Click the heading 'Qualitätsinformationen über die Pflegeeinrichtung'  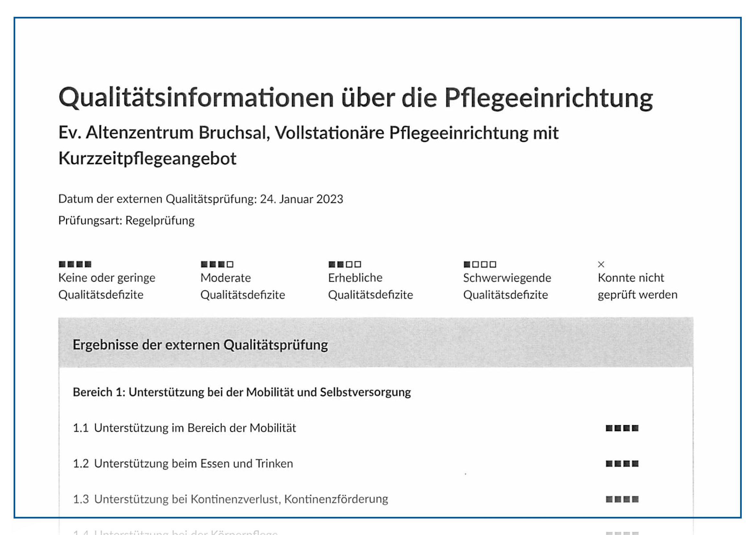356,98
